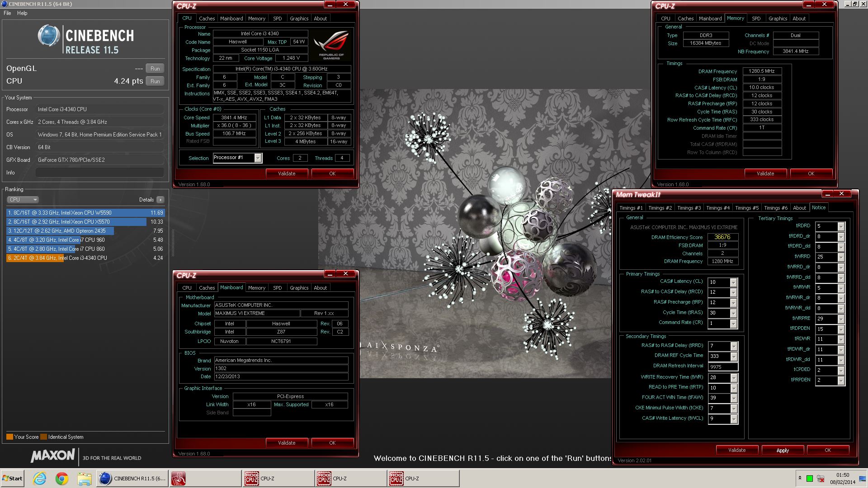Open the Processor #1 selection dropdown

258,158
